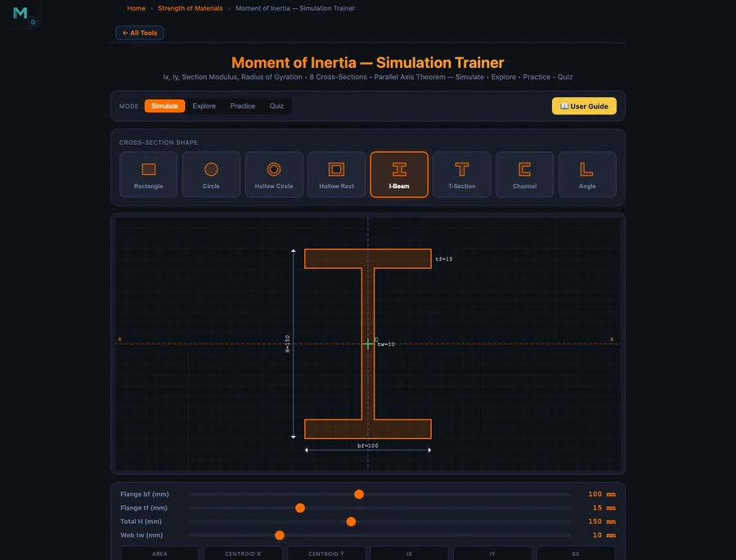The height and width of the screenshot is (560, 736).
Task: Click the Total H slider handle
Action: tap(351, 522)
